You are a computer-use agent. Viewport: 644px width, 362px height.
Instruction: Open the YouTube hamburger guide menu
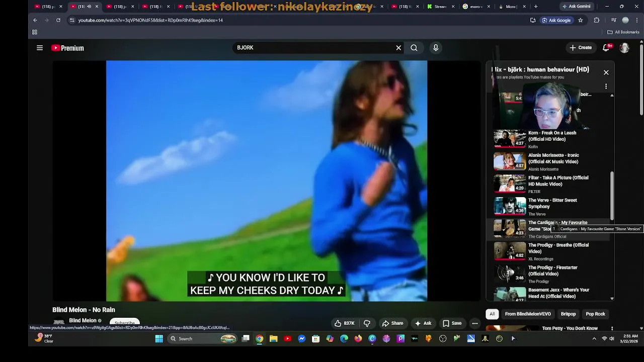tap(40, 48)
